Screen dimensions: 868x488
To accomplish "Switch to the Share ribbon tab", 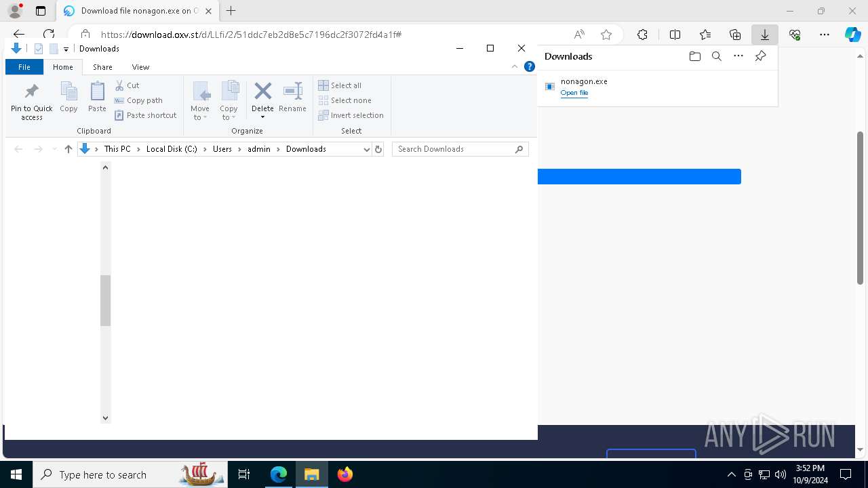I will point(102,67).
